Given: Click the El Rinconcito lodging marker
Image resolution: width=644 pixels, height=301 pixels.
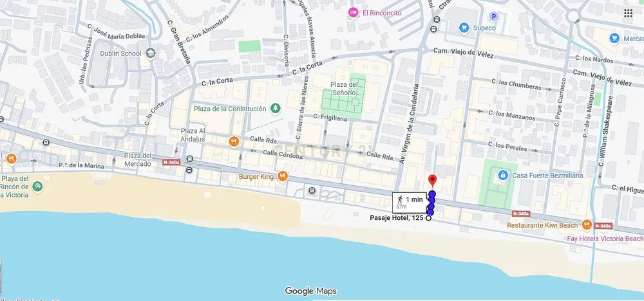Looking at the screenshot, I should click(353, 13).
